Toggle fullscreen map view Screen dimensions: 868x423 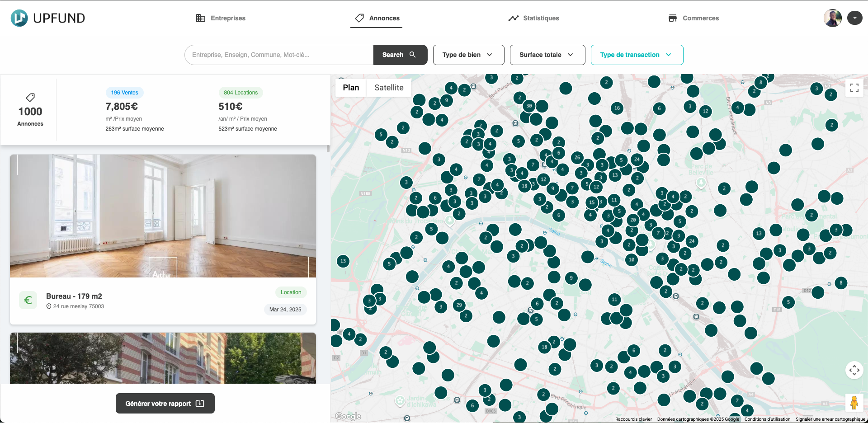(x=854, y=88)
